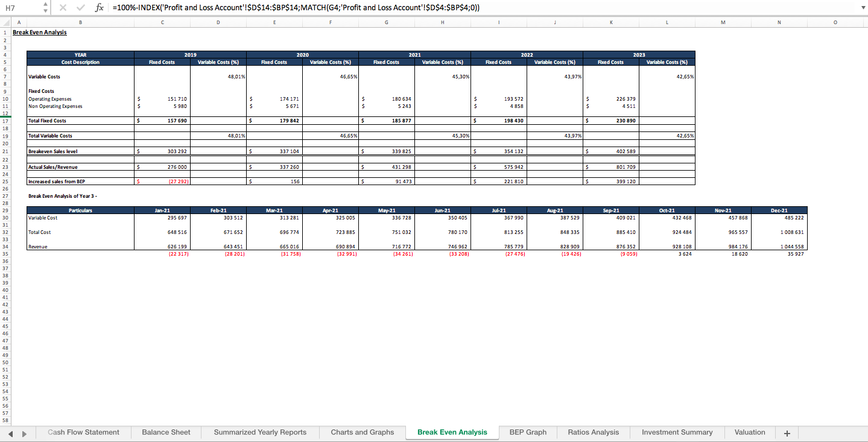The image size is (868, 442).
Task: Click Total Cost value 648 516
Action: pyautogui.click(x=162, y=232)
